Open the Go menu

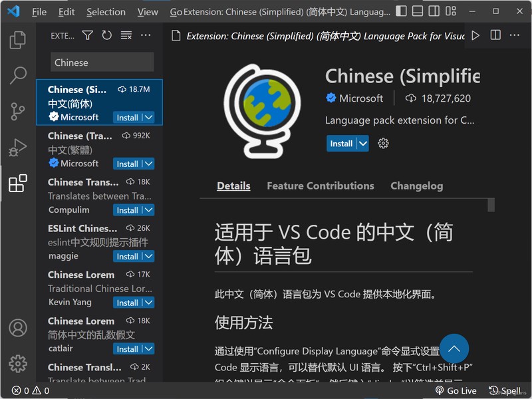pos(176,12)
